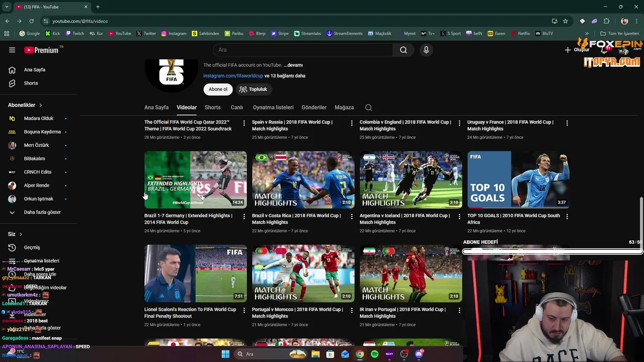
Task: Open options for Portugal v Morocco video
Action: (352, 310)
